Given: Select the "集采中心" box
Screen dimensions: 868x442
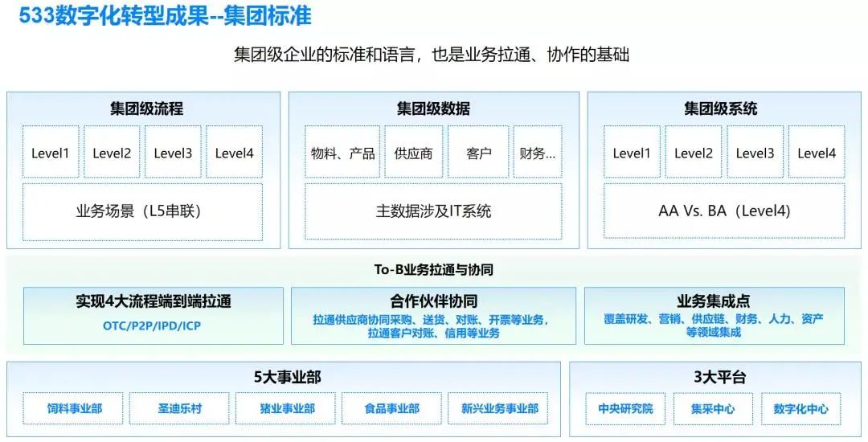Looking at the screenshot, I should pos(713,409).
